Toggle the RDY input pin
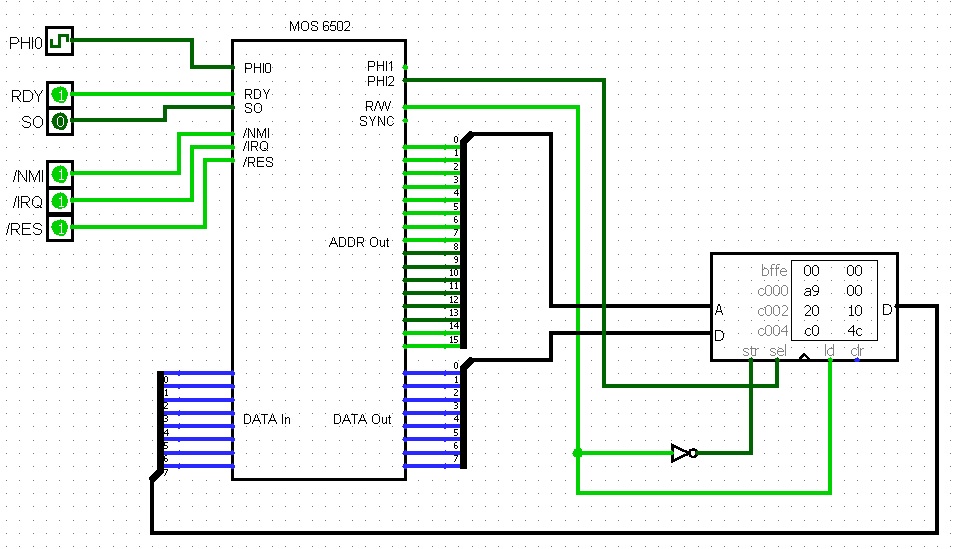 point(59,96)
